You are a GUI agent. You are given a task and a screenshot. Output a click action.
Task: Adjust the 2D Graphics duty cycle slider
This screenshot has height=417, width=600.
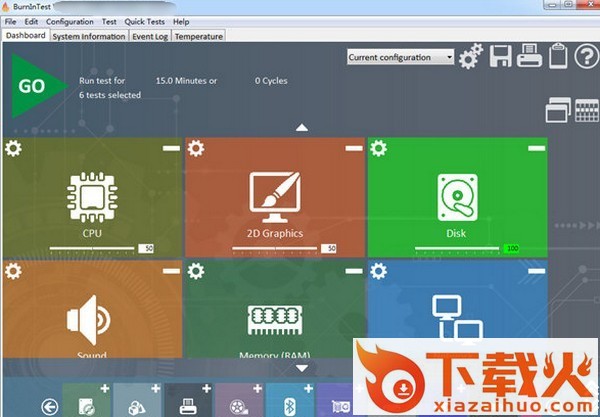point(274,248)
